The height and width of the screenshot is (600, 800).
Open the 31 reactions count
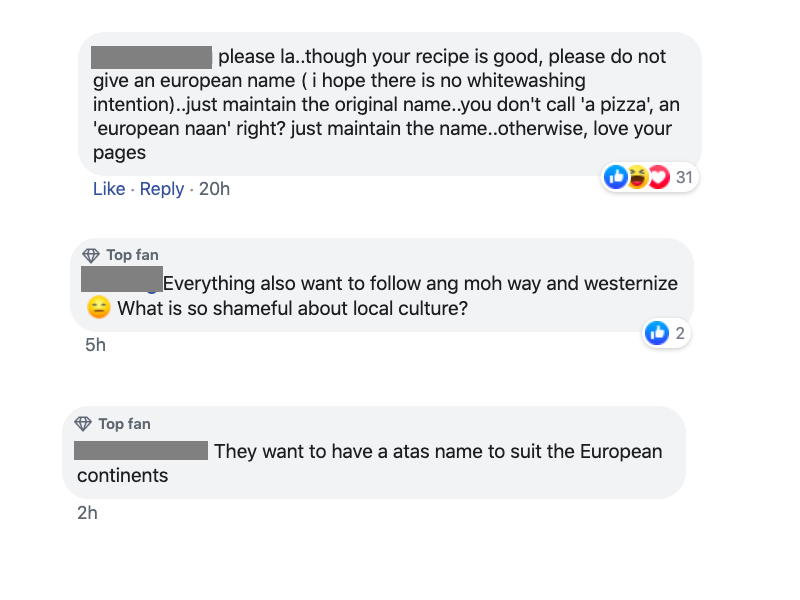pyautogui.click(x=684, y=178)
